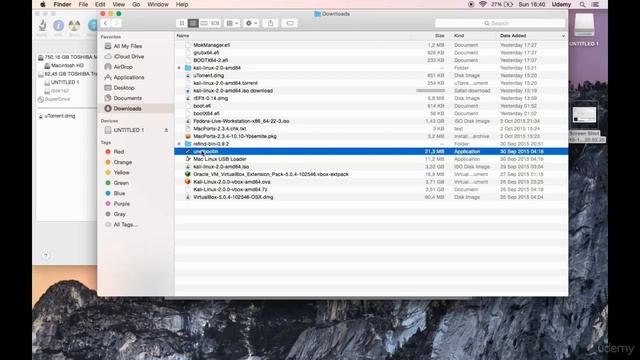Image resolution: width=640 pixels, height=360 pixels.
Task: Open Desktop in sidebar
Action: tap(124, 88)
